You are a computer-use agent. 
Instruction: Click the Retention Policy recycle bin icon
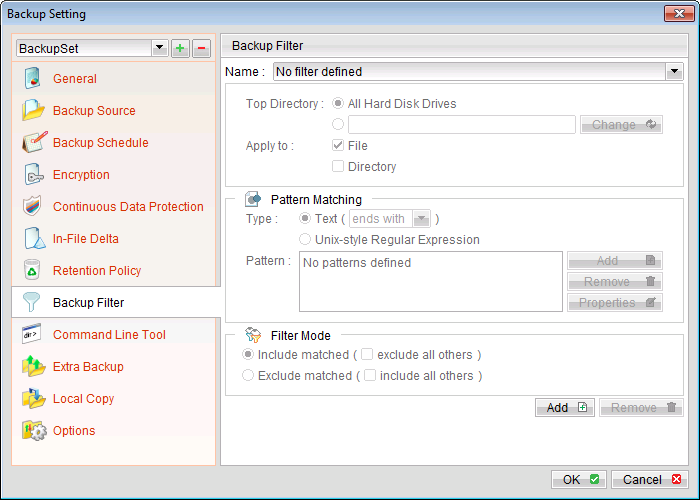[32, 271]
